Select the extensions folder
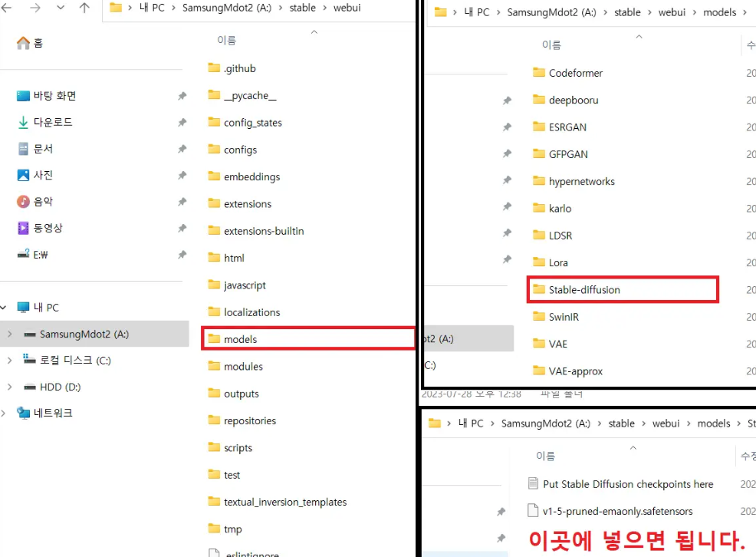This screenshot has height=557, width=756. (240, 203)
